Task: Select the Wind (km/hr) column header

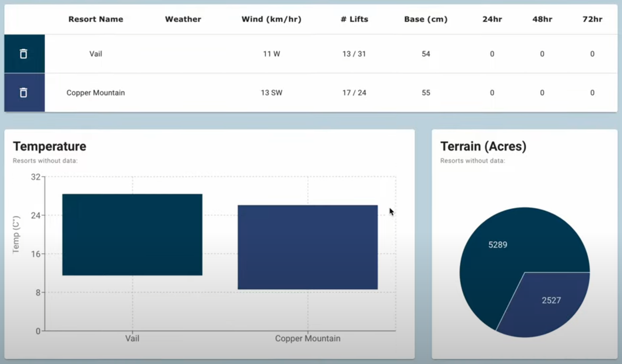Action: 271,19
